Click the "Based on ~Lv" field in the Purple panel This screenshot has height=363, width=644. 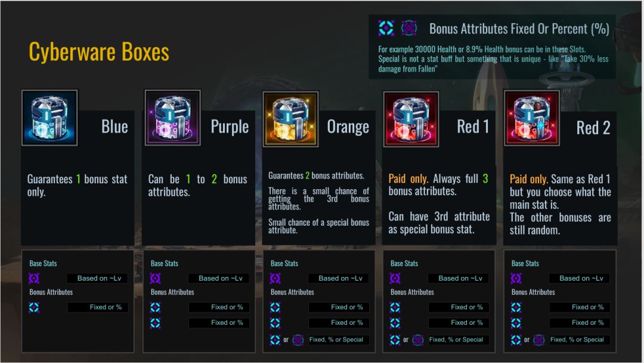(x=219, y=278)
